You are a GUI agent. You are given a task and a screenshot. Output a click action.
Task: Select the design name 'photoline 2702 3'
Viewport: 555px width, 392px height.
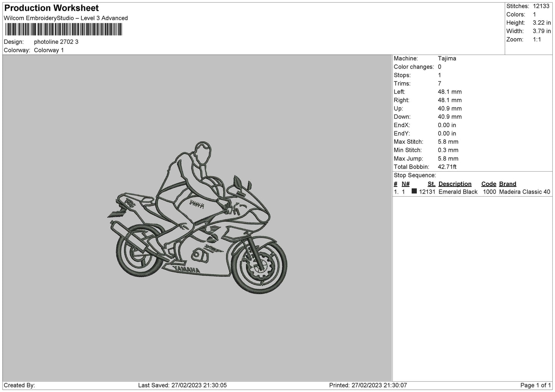(x=56, y=42)
